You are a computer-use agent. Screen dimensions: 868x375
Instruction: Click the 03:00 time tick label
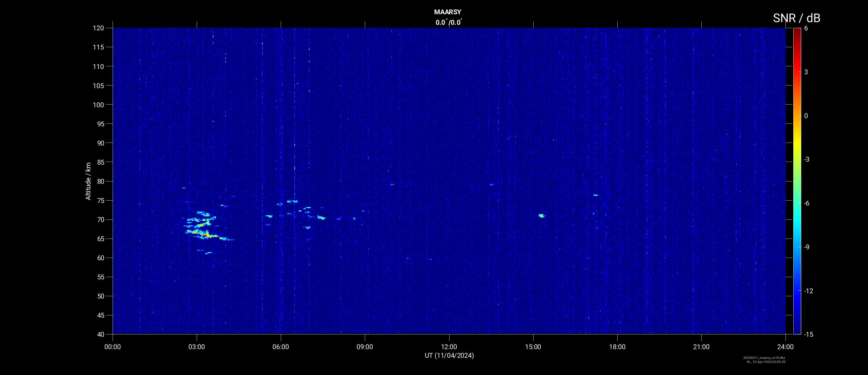[x=197, y=347]
